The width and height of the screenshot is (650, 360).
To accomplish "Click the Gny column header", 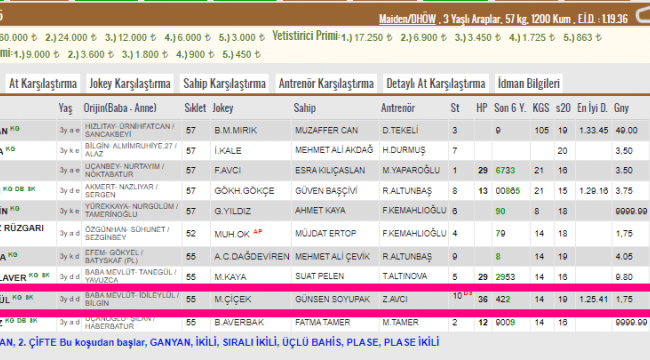I will (x=621, y=108).
